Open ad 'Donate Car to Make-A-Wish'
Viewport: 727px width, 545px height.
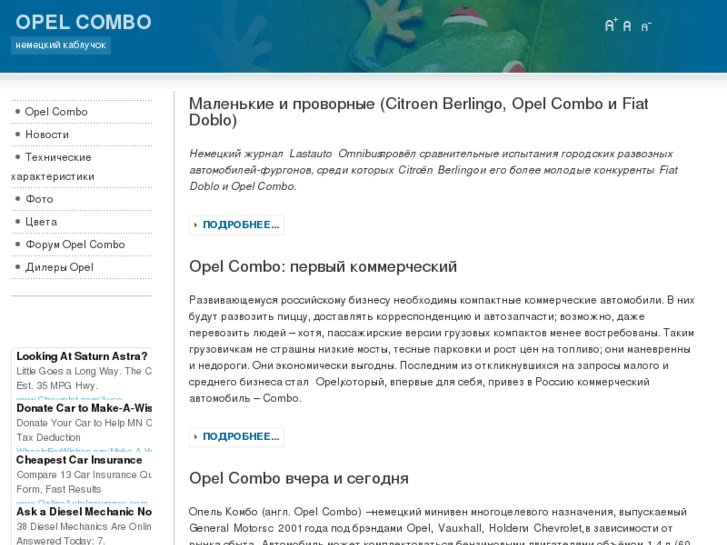click(84, 408)
